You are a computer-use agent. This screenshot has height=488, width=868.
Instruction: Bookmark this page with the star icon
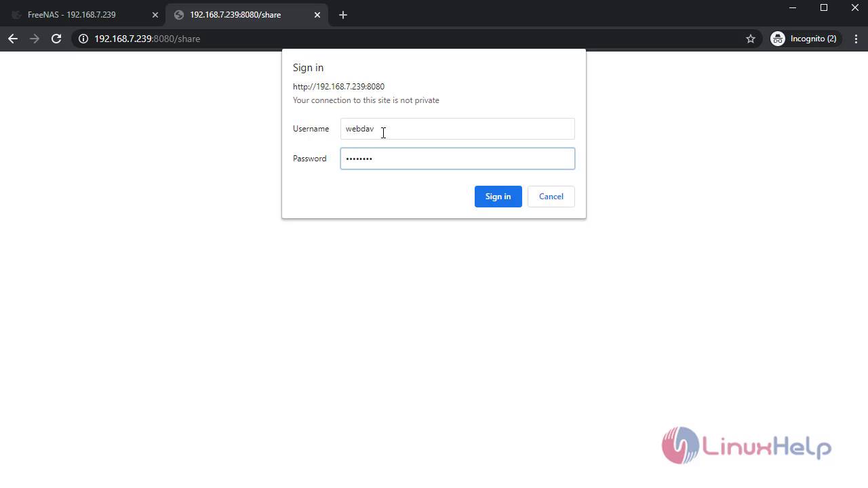(x=751, y=39)
